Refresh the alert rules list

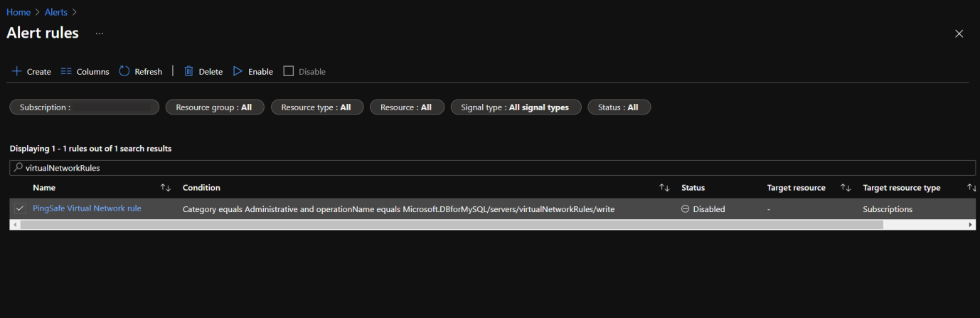[x=140, y=71]
